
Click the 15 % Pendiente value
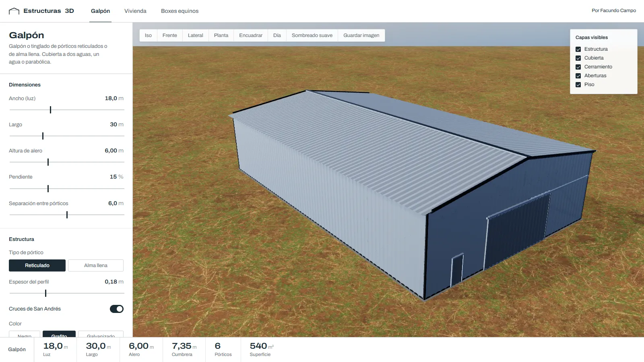[x=116, y=177]
